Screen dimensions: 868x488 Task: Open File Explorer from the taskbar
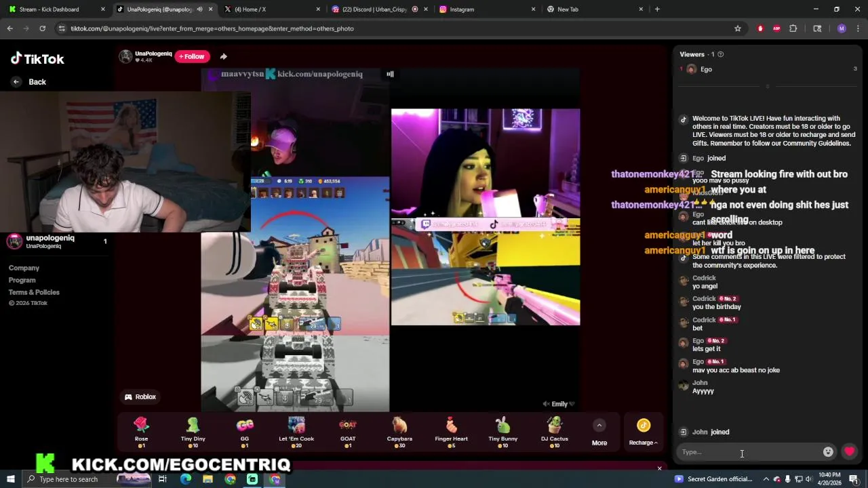click(x=208, y=479)
